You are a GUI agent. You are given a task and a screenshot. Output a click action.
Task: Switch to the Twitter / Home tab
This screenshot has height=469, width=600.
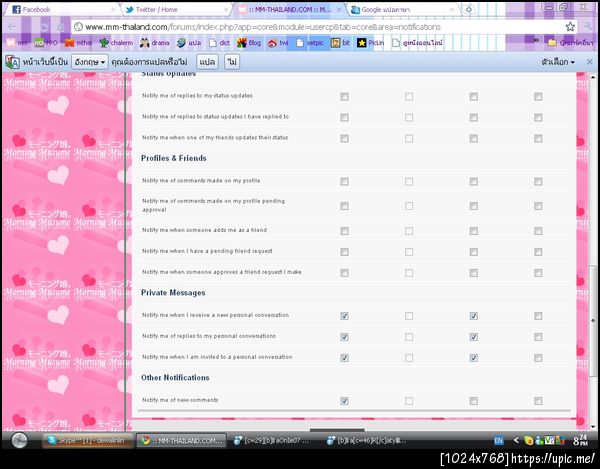pos(176,10)
